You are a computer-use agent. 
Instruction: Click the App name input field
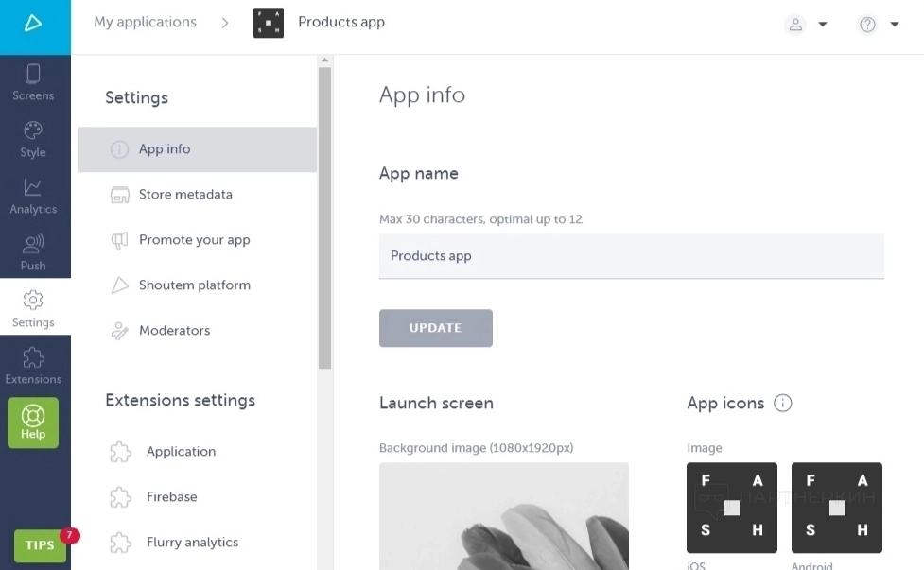[631, 256]
